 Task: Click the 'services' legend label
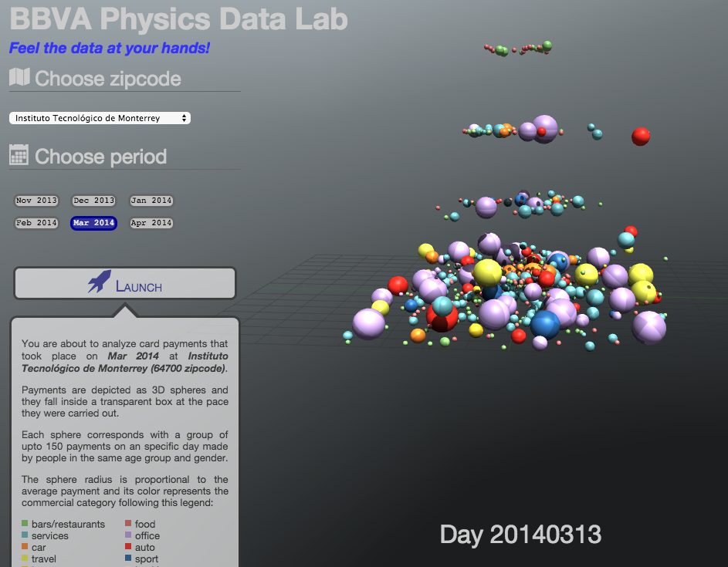tap(49, 536)
